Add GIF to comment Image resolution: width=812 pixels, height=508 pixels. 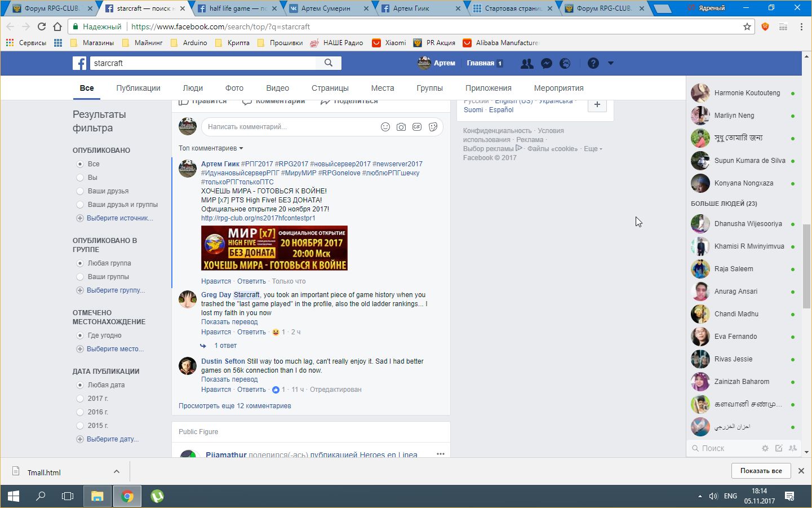pyautogui.click(x=417, y=127)
